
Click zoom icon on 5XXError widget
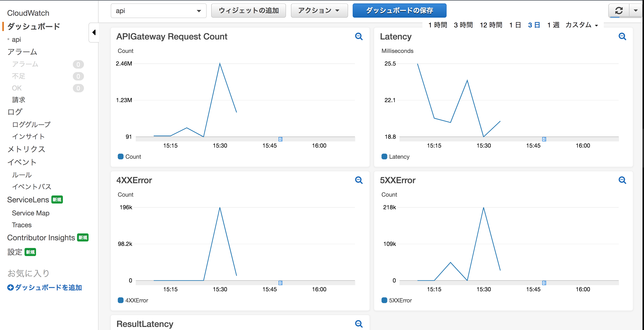point(622,180)
